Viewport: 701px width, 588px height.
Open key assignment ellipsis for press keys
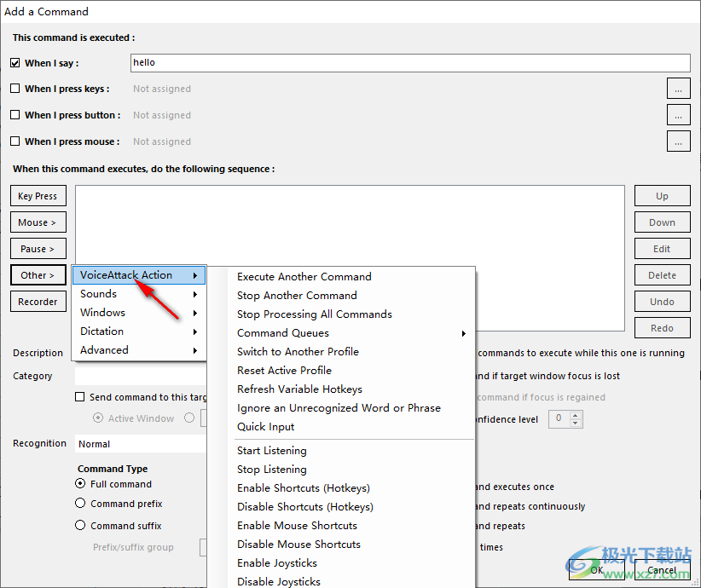click(679, 89)
